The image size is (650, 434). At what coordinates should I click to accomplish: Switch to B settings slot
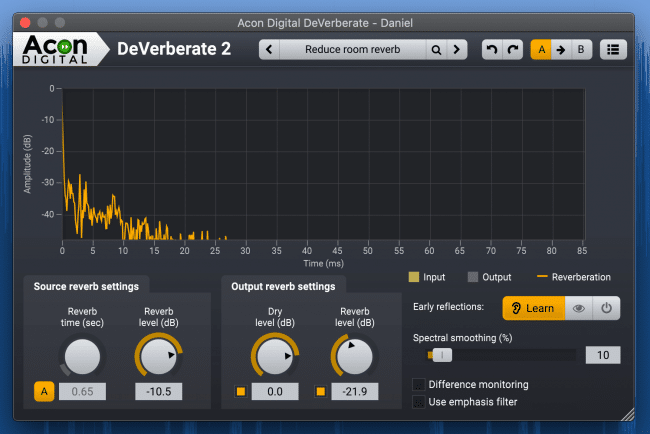point(581,50)
